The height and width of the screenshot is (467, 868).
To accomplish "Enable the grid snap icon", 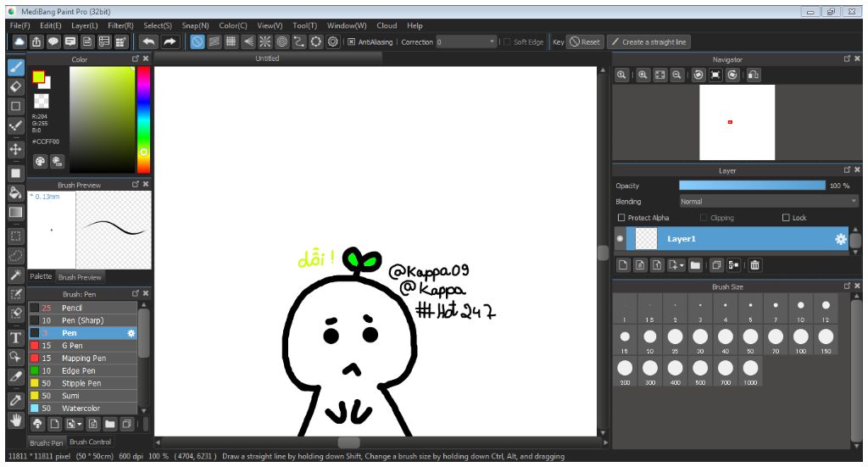I will click(x=231, y=42).
